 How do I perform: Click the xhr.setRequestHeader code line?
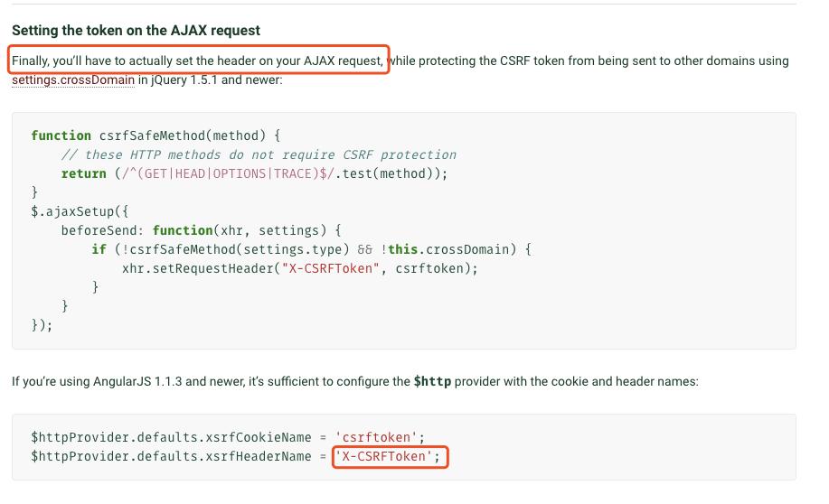[300, 269]
